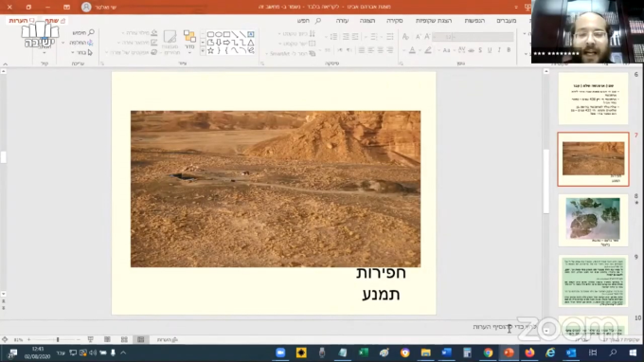This screenshot has height=362, width=644.
Task: Align text to the right
Action: coord(390,50)
